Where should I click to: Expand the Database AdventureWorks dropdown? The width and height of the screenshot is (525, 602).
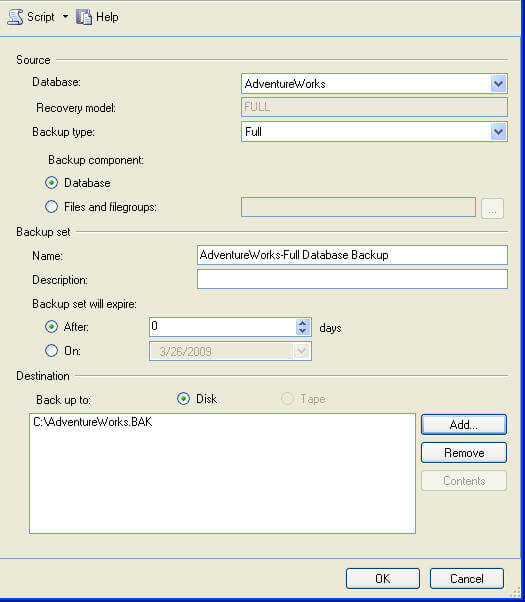[x=498, y=84]
